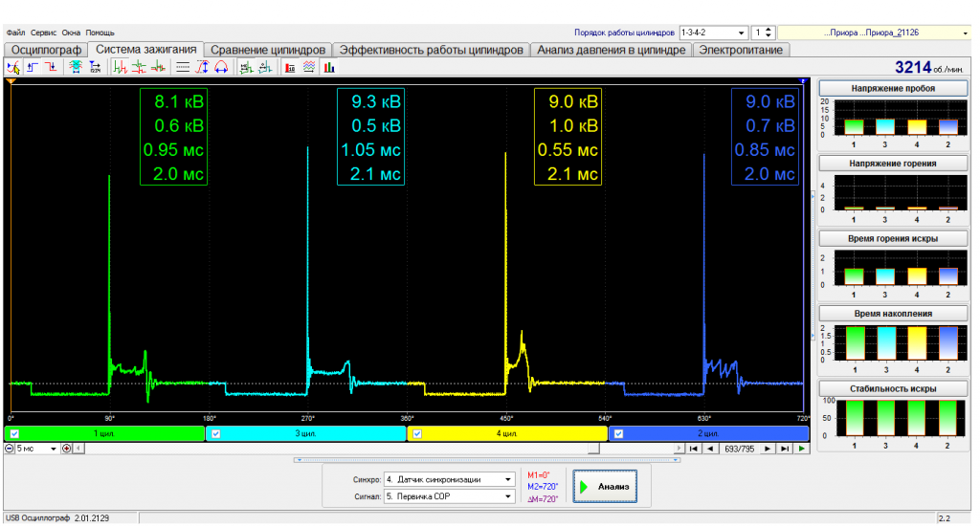
Task: Click the Анализ button
Action: pos(605,487)
